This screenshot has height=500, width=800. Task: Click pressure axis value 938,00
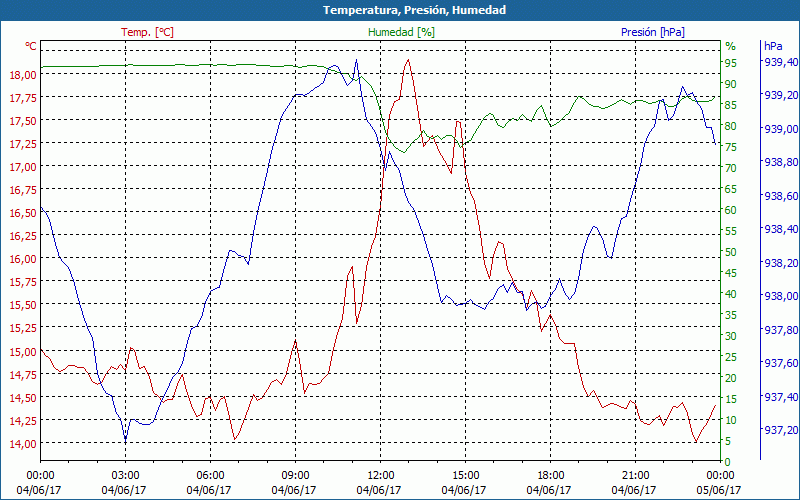(x=780, y=296)
